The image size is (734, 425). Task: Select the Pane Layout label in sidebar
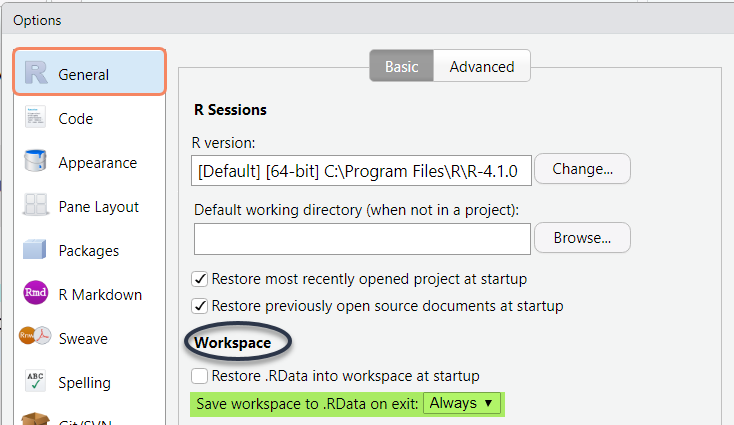98,207
